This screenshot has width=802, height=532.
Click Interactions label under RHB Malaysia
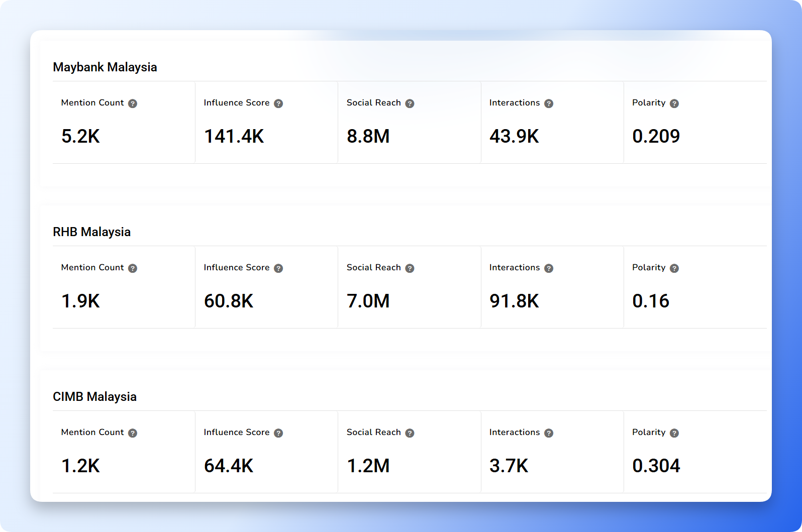tap(515, 267)
